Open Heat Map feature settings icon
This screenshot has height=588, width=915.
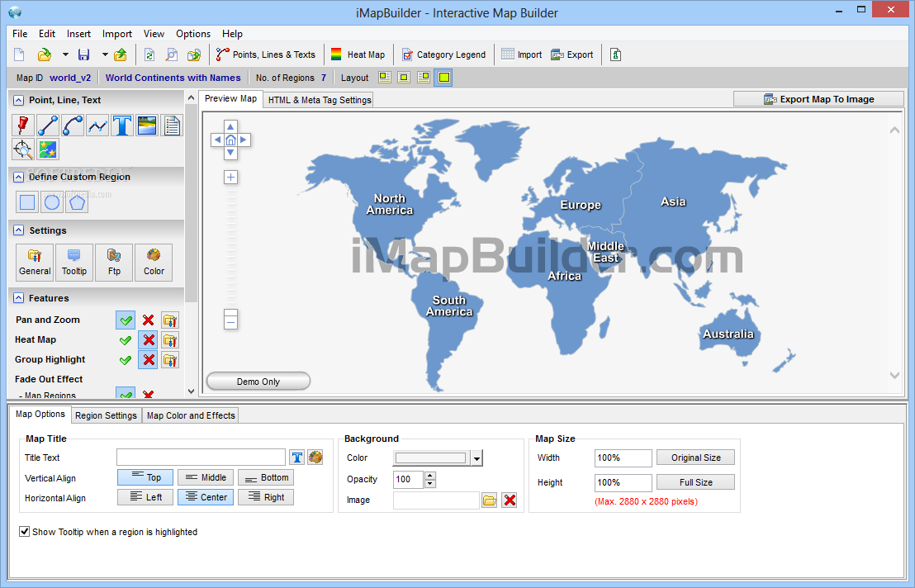[170, 340]
